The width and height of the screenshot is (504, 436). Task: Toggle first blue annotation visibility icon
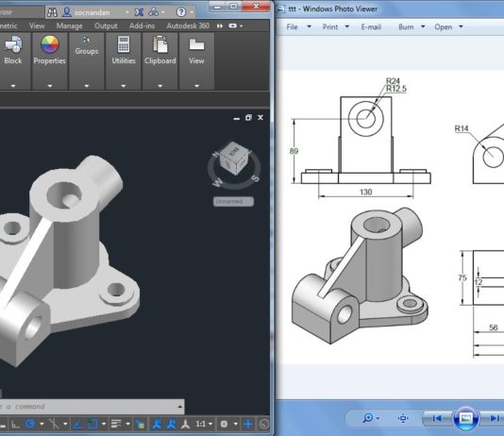(x=157, y=424)
